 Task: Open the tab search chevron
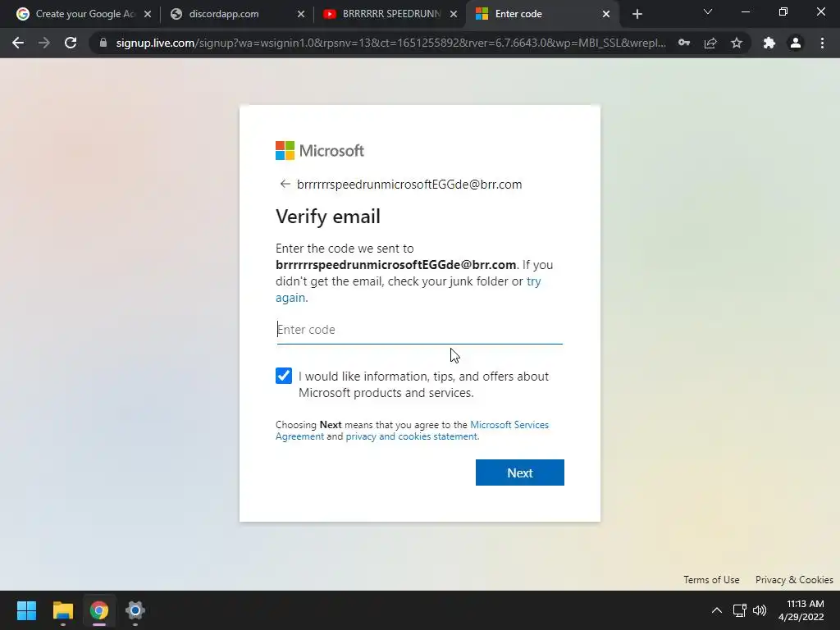pyautogui.click(x=708, y=11)
